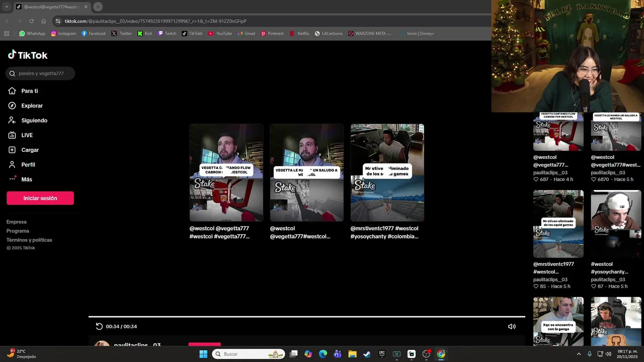Open paulitaclips__03 author link under first sidebar video
Viewport: 644px width, 362px height.
[x=550, y=172]
